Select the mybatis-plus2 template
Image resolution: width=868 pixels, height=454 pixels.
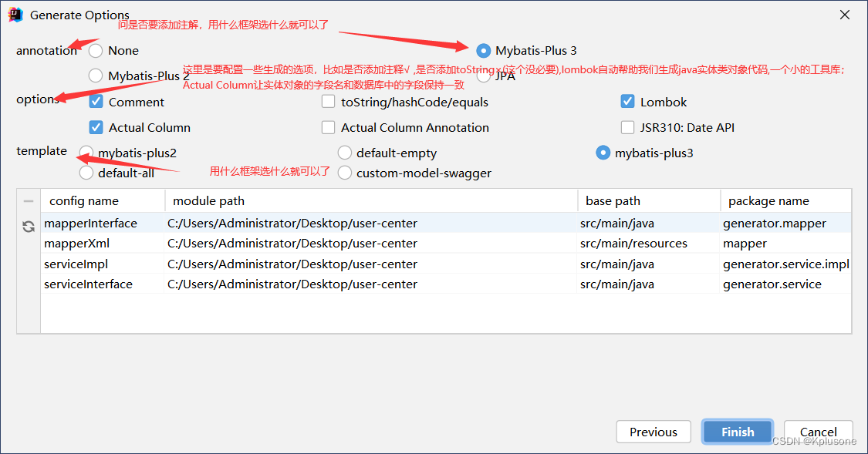pyautogui.click(x=86, y=153)
